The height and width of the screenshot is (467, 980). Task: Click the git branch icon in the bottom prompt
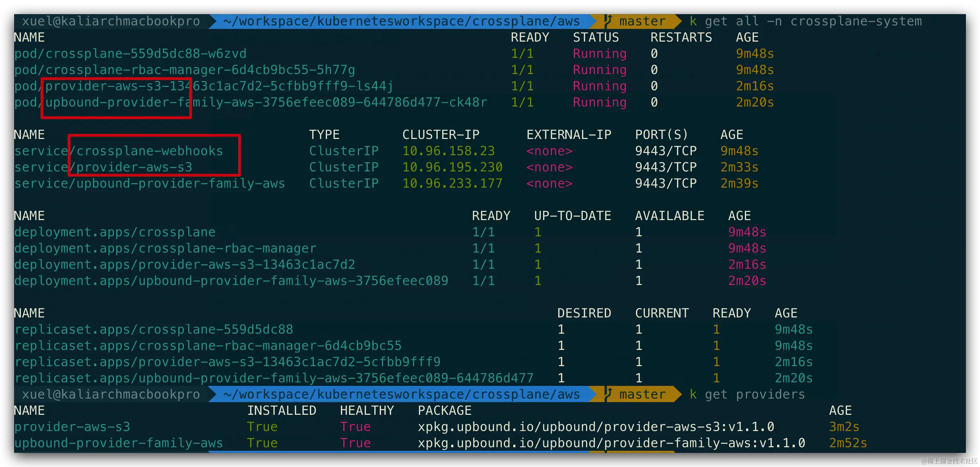[608, 394]
